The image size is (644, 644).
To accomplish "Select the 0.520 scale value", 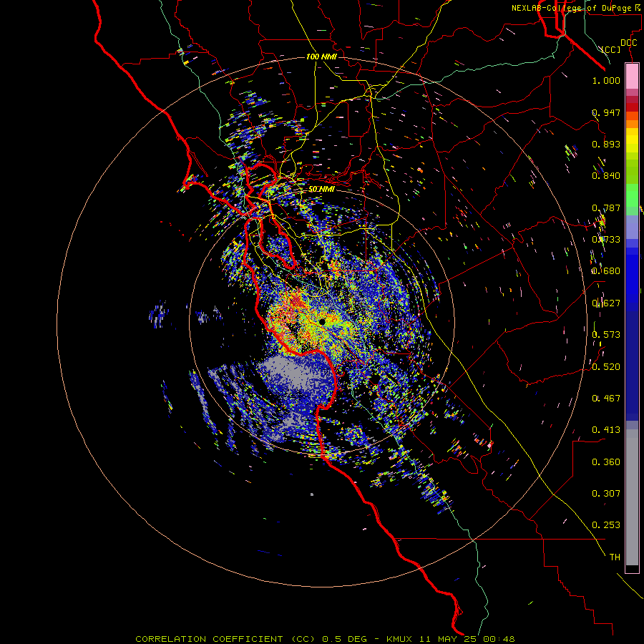I will pos(606,366).
